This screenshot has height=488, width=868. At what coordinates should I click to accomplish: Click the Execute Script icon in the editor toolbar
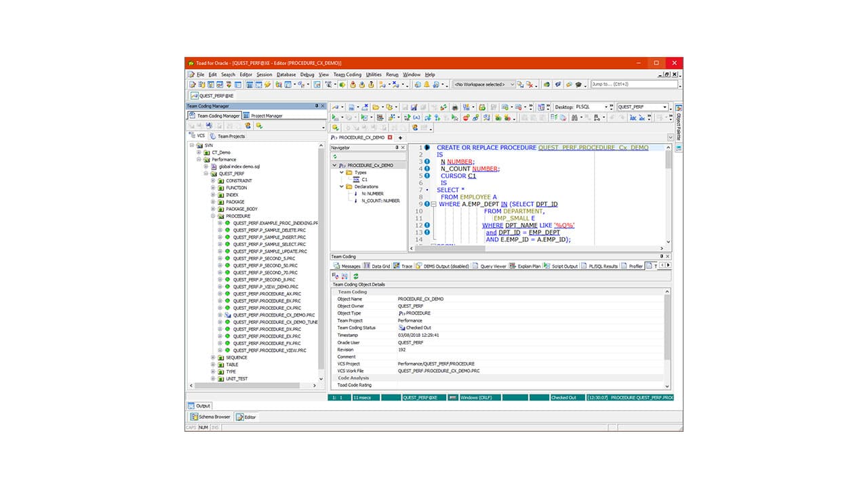364,117
